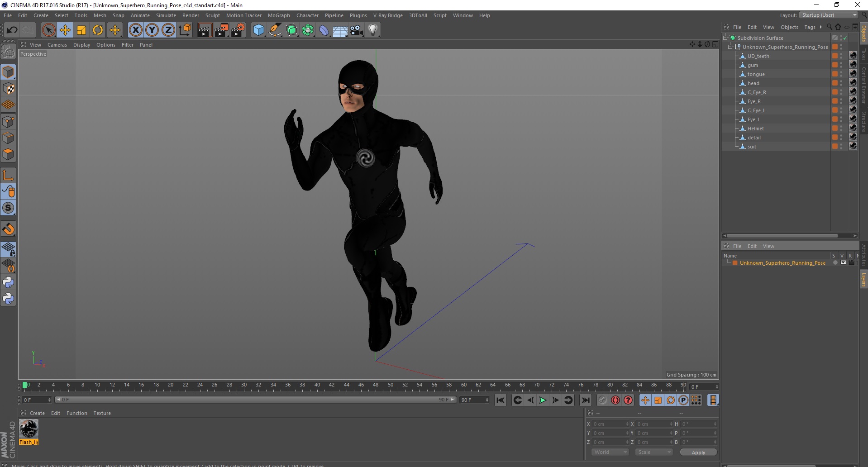Open the Character menu
The image size is (868, 467).
tap(307, 15)
